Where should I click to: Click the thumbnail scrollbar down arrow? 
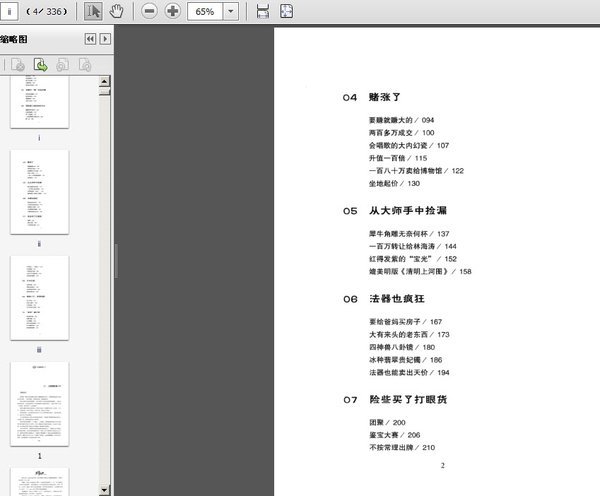[104, 490]
